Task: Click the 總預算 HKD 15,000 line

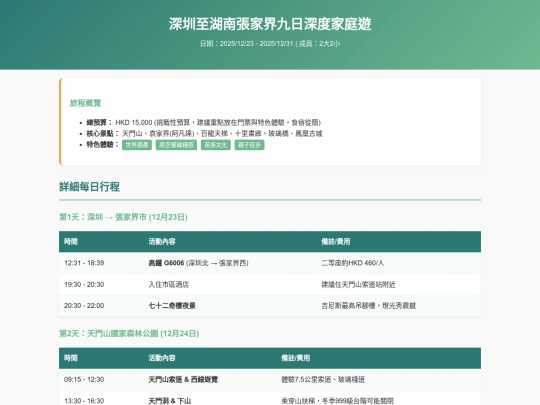Action: click(204, 123)
